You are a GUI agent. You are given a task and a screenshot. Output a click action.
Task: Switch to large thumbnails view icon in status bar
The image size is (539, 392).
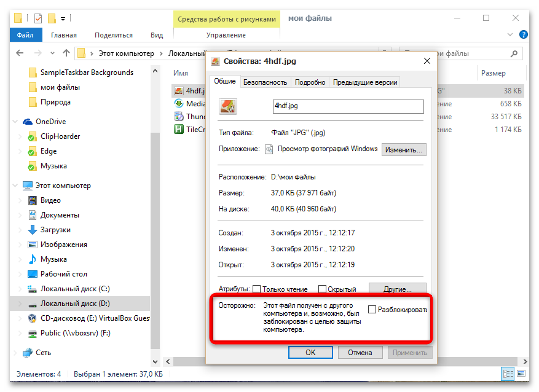coord(521,374)
